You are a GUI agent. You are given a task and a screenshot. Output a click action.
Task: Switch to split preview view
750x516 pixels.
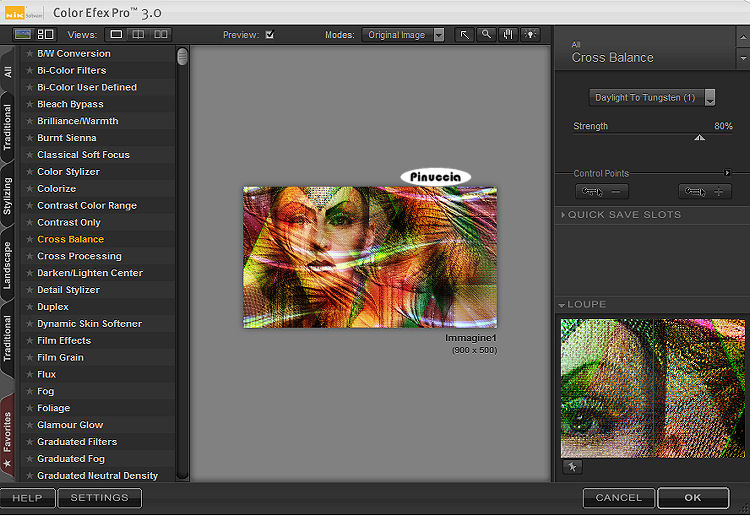(138, 35)
